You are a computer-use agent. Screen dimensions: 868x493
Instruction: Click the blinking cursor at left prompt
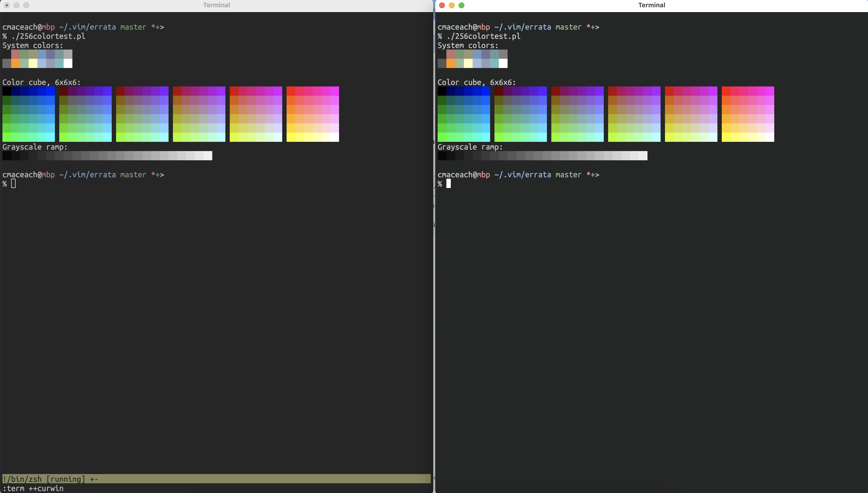14,184
